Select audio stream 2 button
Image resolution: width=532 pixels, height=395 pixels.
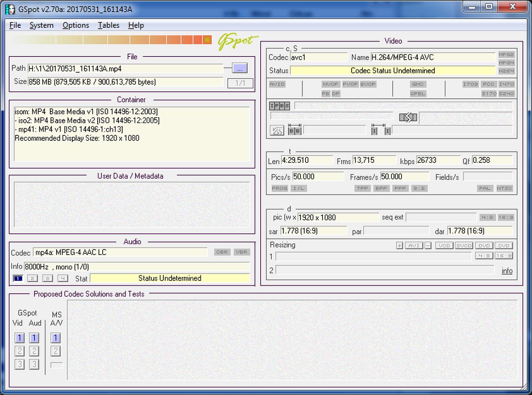coord(32,278)
